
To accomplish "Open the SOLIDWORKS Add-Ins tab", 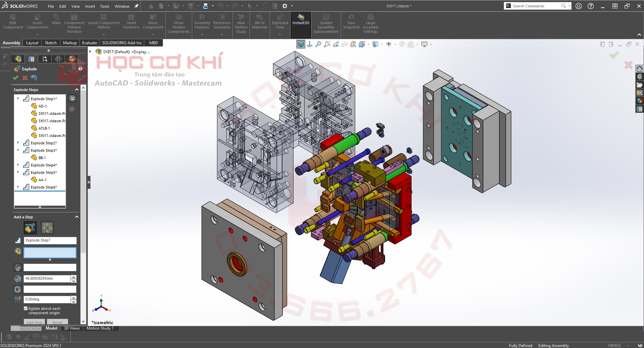I will (x=122, y=43).
